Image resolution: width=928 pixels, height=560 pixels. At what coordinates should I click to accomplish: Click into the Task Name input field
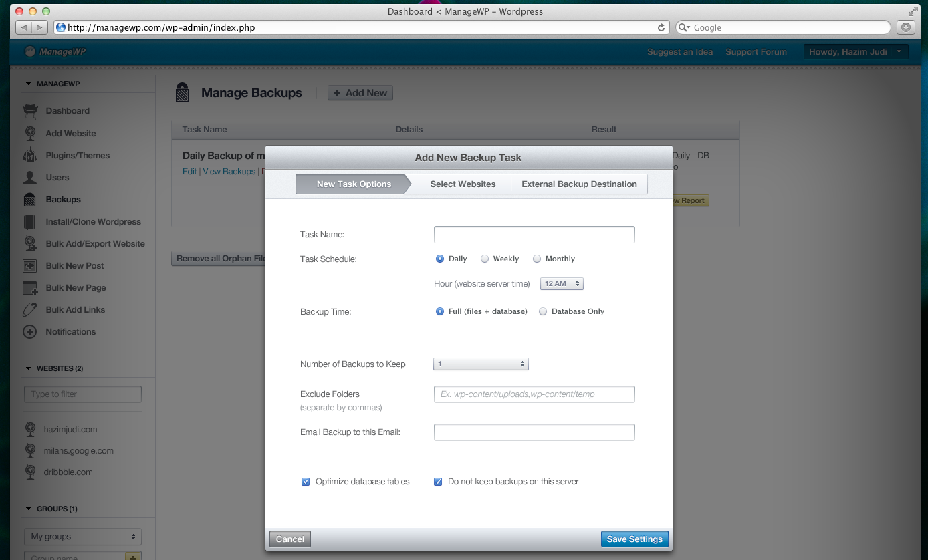(534, 235)
